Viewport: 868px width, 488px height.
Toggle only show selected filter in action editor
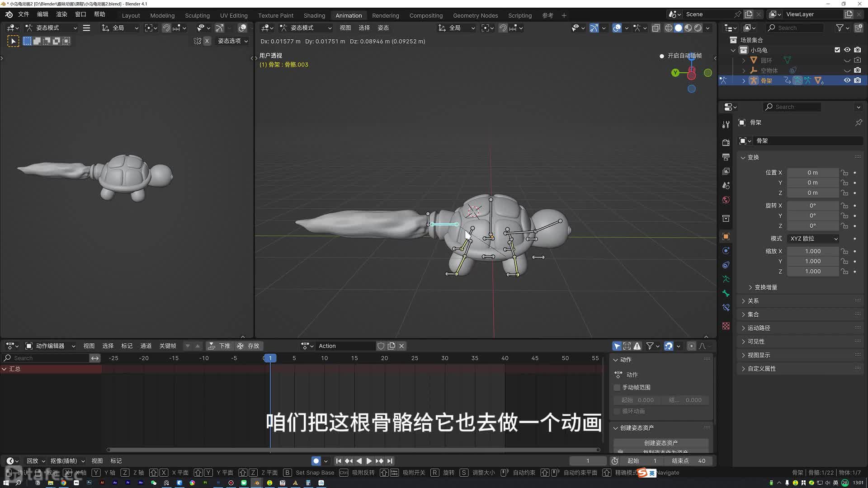[617, 346]
